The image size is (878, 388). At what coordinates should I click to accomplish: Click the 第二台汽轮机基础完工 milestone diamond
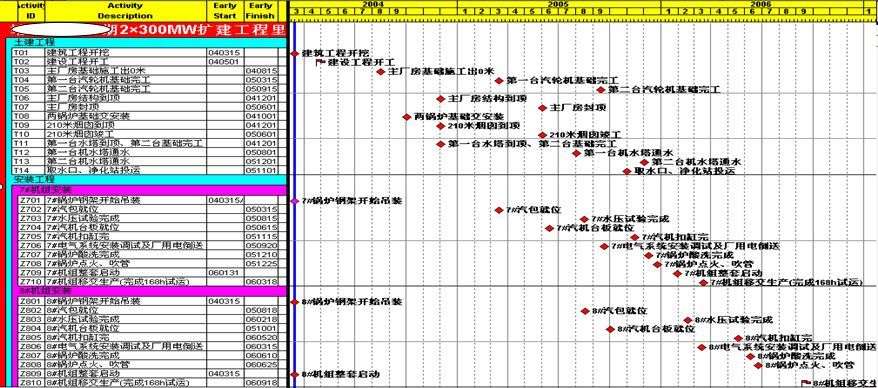(x=601, y=90)
